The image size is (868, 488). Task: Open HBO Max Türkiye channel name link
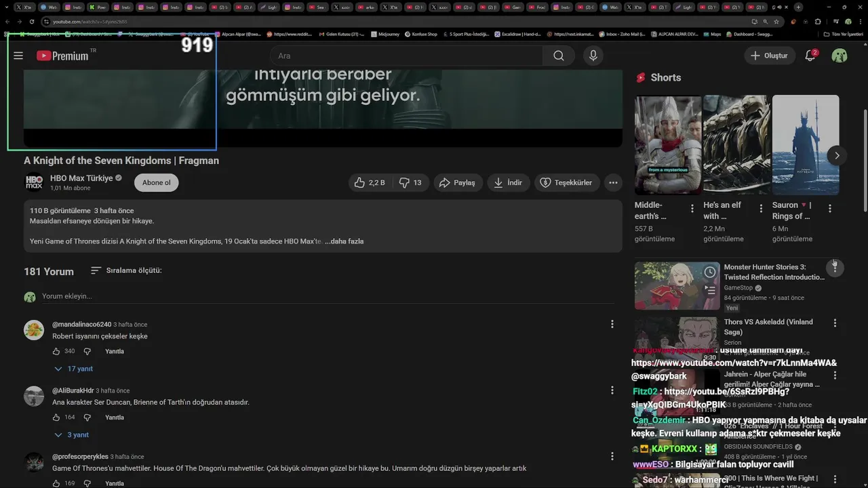pos(81,178)
